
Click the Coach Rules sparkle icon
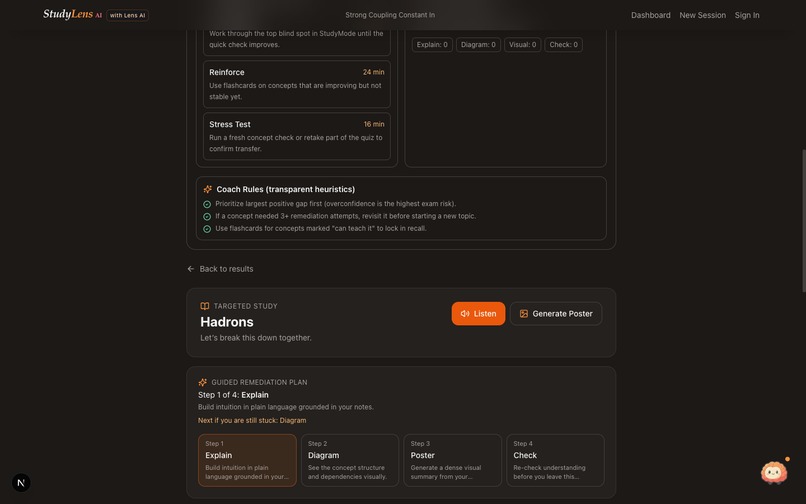[x=208, y=189]
